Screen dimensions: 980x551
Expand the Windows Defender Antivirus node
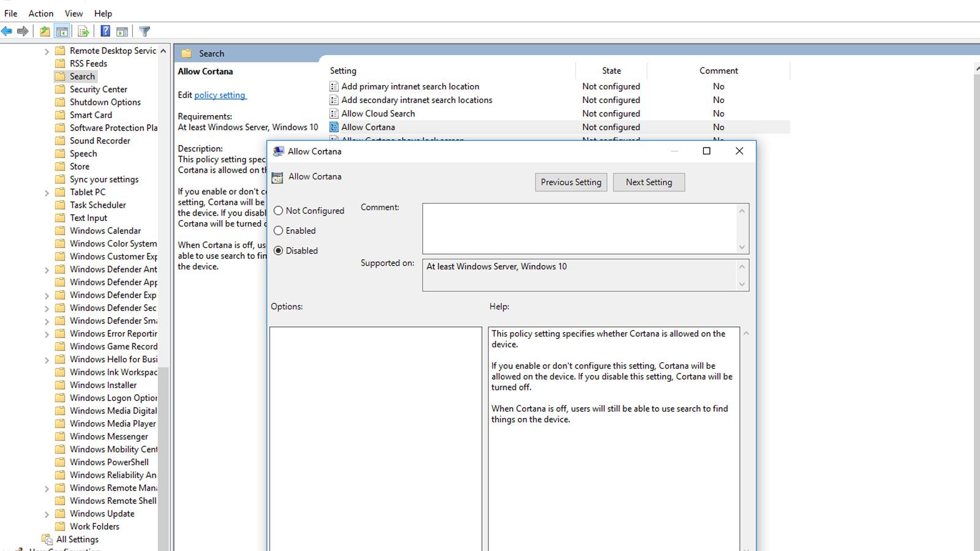[x=47, y=270]
